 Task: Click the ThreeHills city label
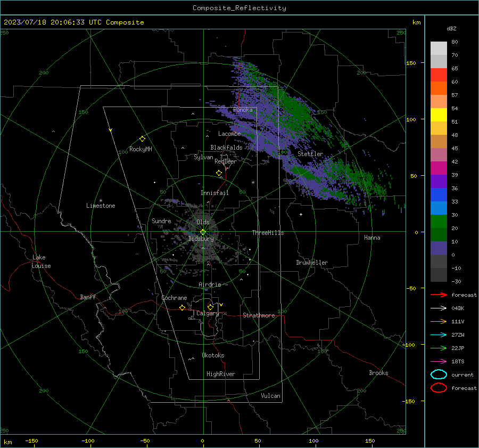click(268, 233)
